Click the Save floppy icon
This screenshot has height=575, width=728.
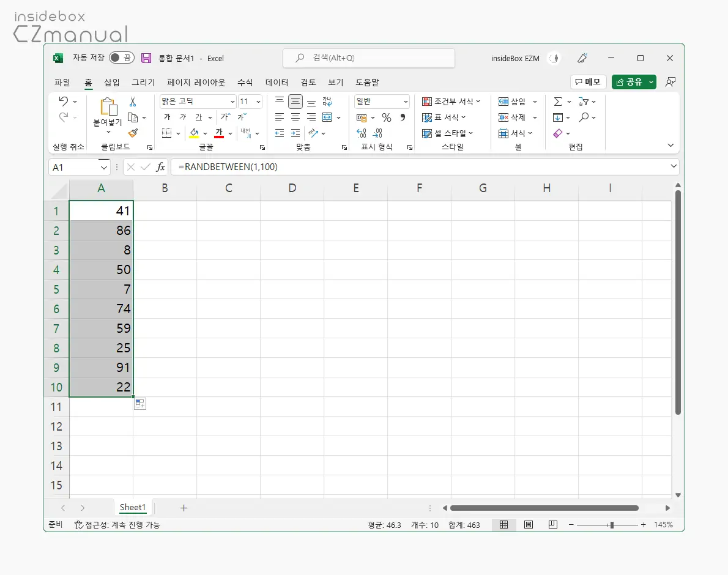pyautogui.click(x=146, y=58)
